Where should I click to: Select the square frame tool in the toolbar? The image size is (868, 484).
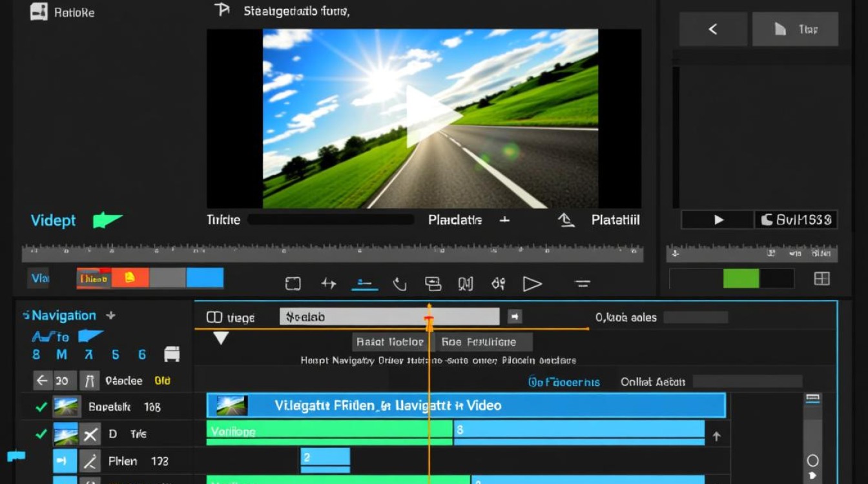[x=293, y=284]
